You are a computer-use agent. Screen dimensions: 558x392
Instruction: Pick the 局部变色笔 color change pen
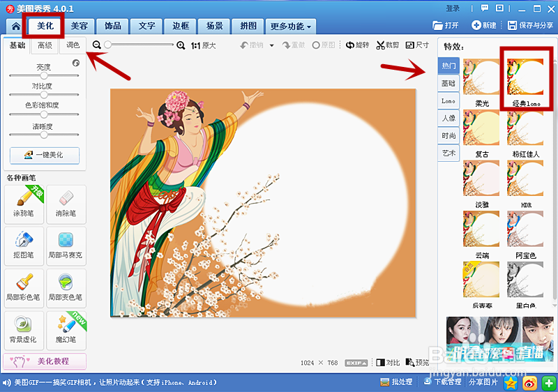(66, 288)
